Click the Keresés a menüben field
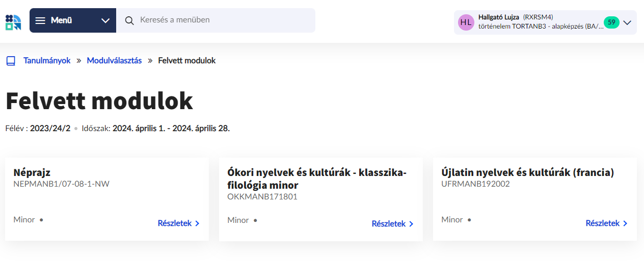 (216, 20)
